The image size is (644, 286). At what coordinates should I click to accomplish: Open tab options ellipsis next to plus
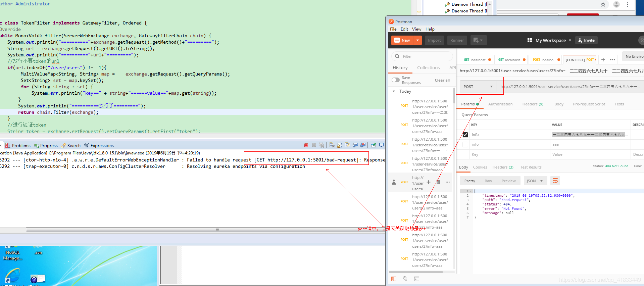tap(612, 60)
